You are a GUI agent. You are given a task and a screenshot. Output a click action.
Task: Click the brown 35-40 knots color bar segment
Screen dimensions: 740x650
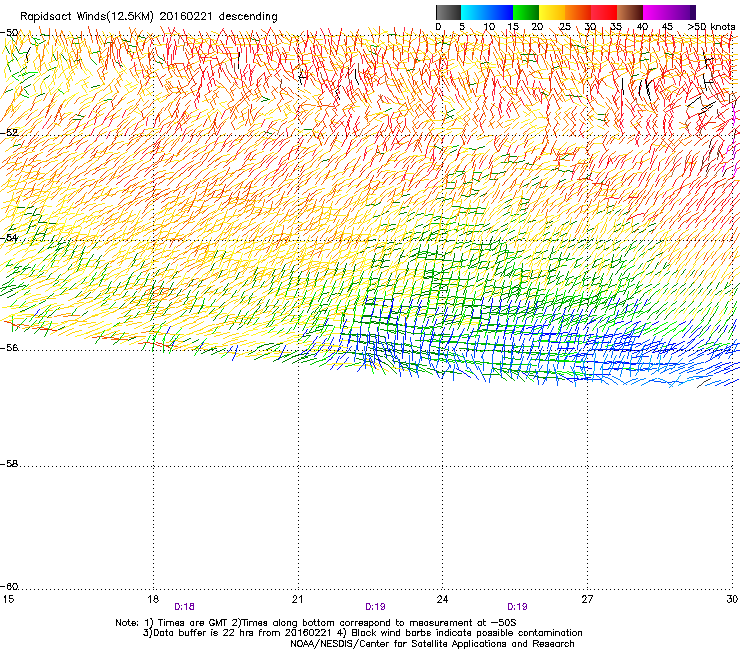[x=630, y=12]
